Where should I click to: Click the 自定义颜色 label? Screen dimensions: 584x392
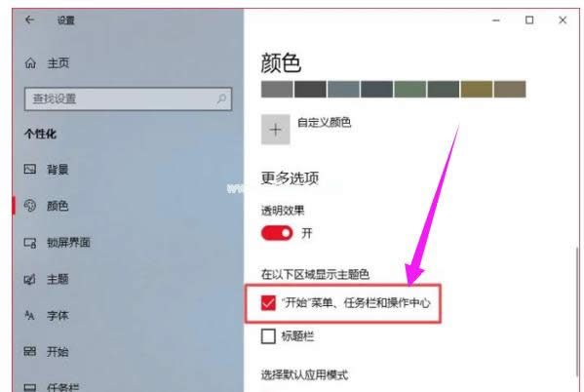324,122
